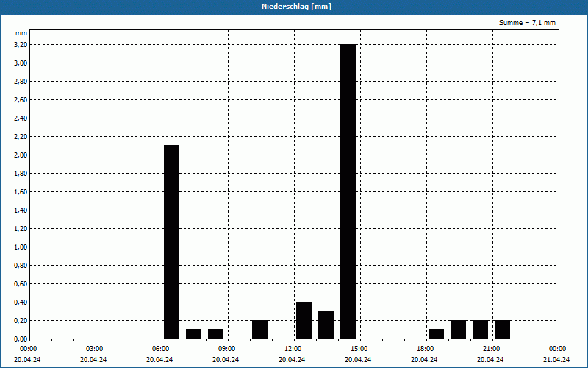Select the 2,80 y-axis label
Viewport: 588px width, 368px height.
coord(21,82)
